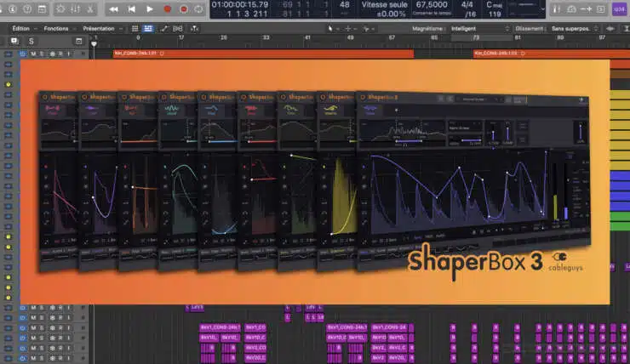Start playback with the Play button
Screen dimensions: 630x364
[x=150, y=9]
